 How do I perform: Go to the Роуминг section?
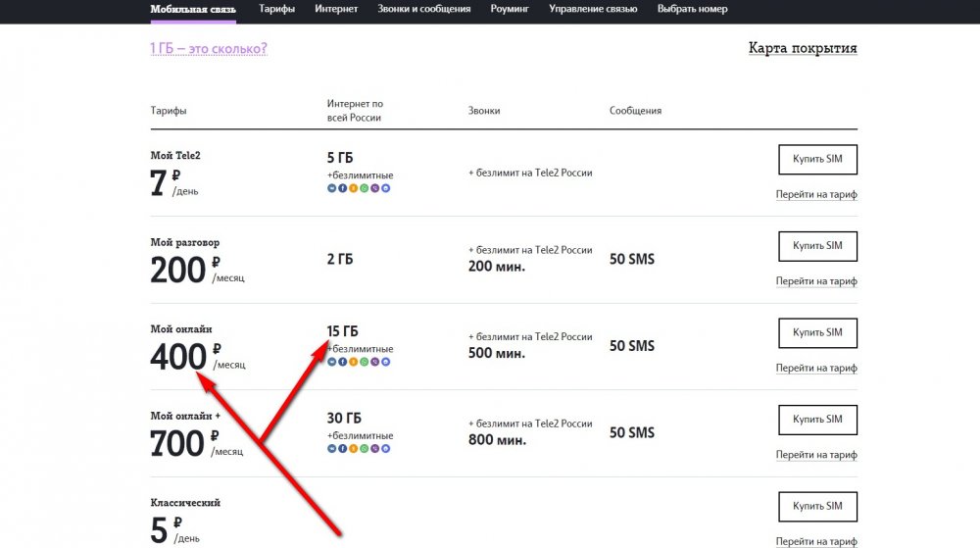point(508,9)
